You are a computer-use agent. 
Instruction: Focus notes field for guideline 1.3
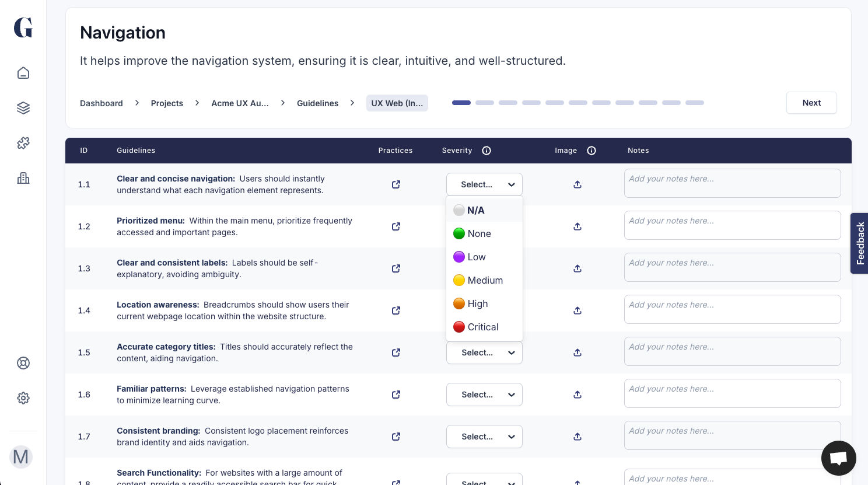(733, 267)
